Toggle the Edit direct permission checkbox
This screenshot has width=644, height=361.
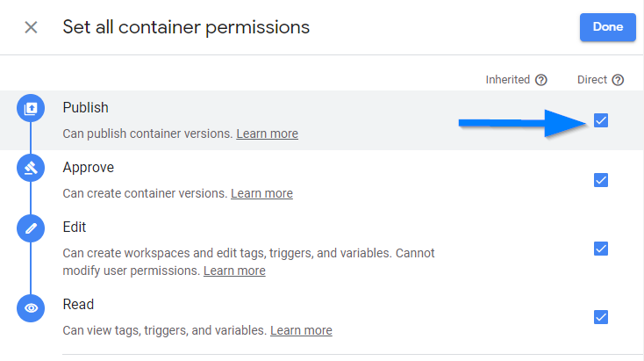[x=601, y=249]
